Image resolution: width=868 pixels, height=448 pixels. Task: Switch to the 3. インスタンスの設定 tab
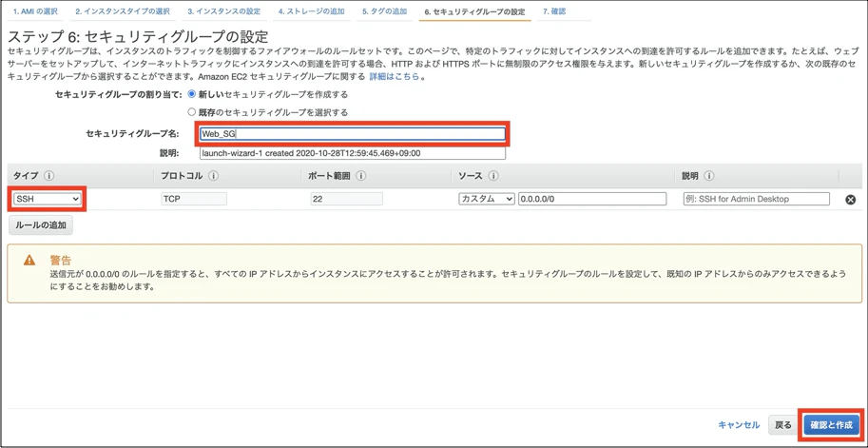[223, 11]
